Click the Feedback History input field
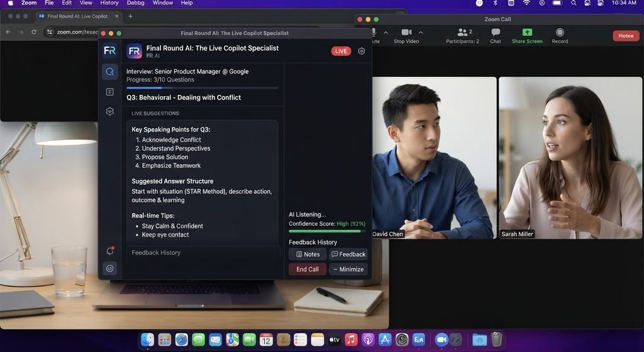The height and width of the screenshot is (352, 644). (x=203, y=253)
